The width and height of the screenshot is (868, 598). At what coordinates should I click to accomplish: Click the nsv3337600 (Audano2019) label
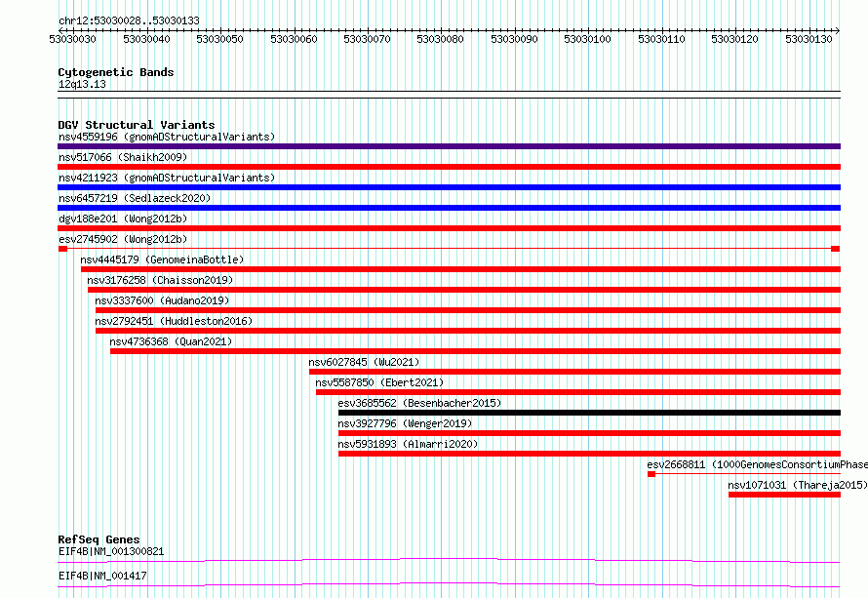pyautogui.click(x=162, y=300)
